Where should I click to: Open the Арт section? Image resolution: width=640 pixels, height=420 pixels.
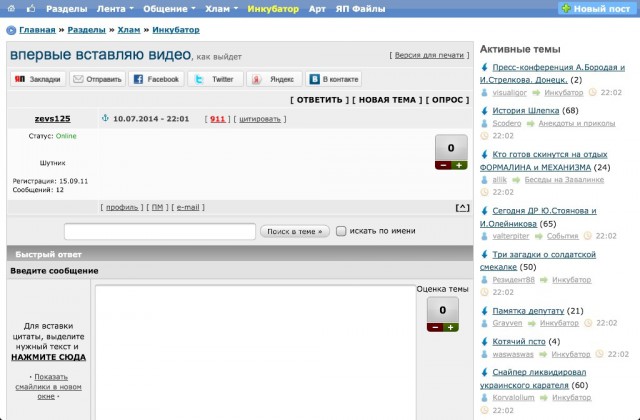tap(317, 9)
